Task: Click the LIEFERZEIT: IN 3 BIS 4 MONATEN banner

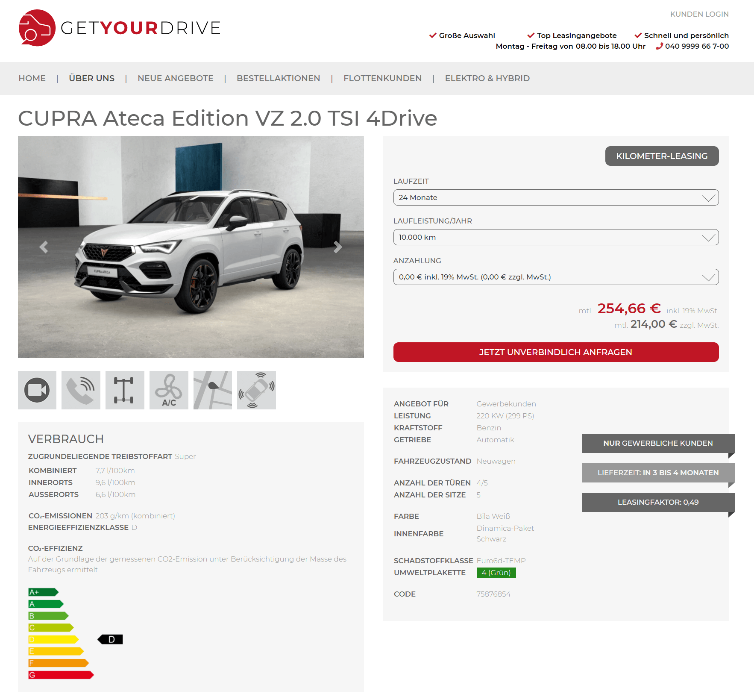Action: click(x=658, y=473)
